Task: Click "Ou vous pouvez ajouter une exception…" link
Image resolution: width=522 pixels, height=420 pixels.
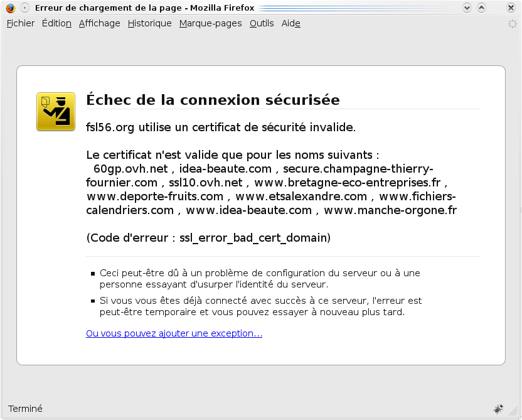Action: [174, 333]
